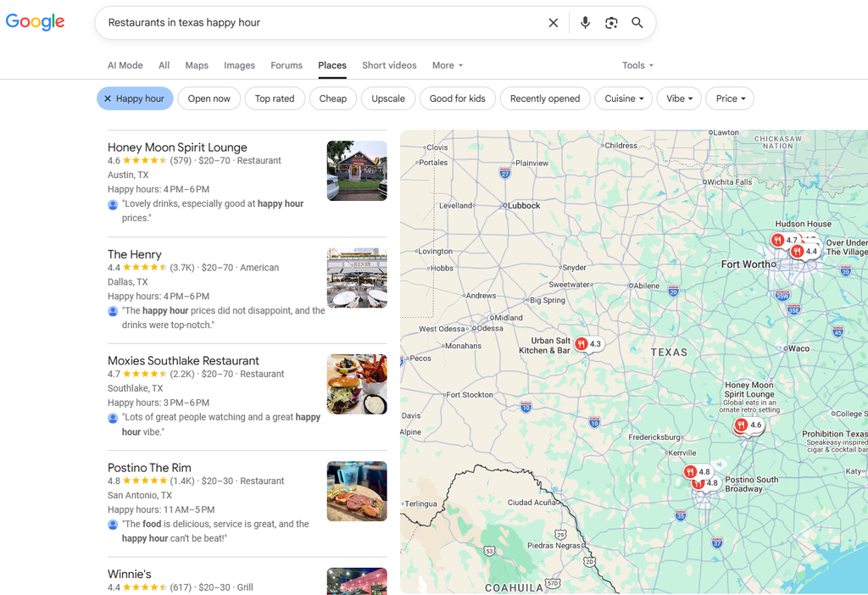Click the Lubbock city label on map

click(524, 205)
